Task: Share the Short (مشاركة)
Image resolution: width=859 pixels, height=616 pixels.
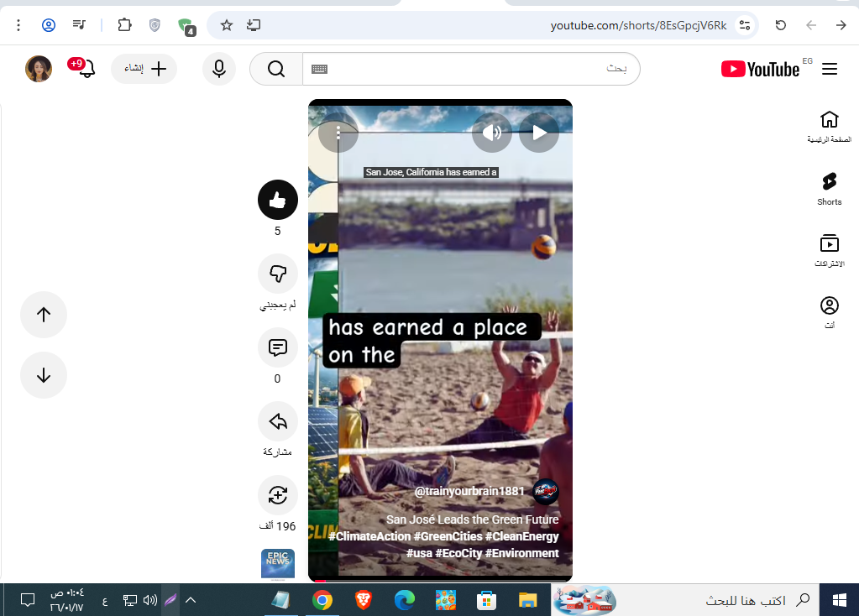Action: coord(278,421)
